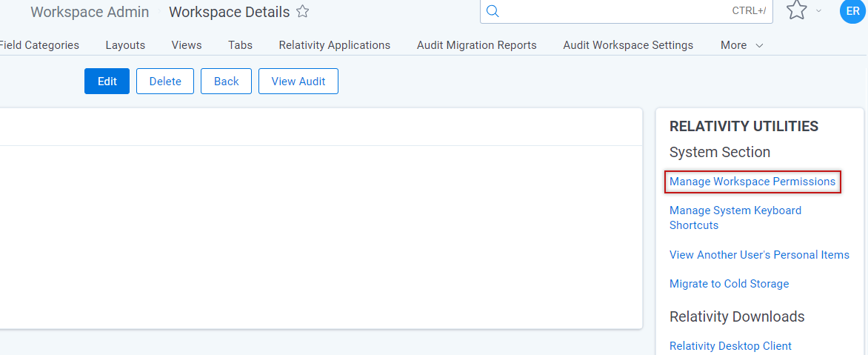This screenshot has height=355, width=868.
Task: Open the favorites star in header
Action: click(x=796, y=10)
